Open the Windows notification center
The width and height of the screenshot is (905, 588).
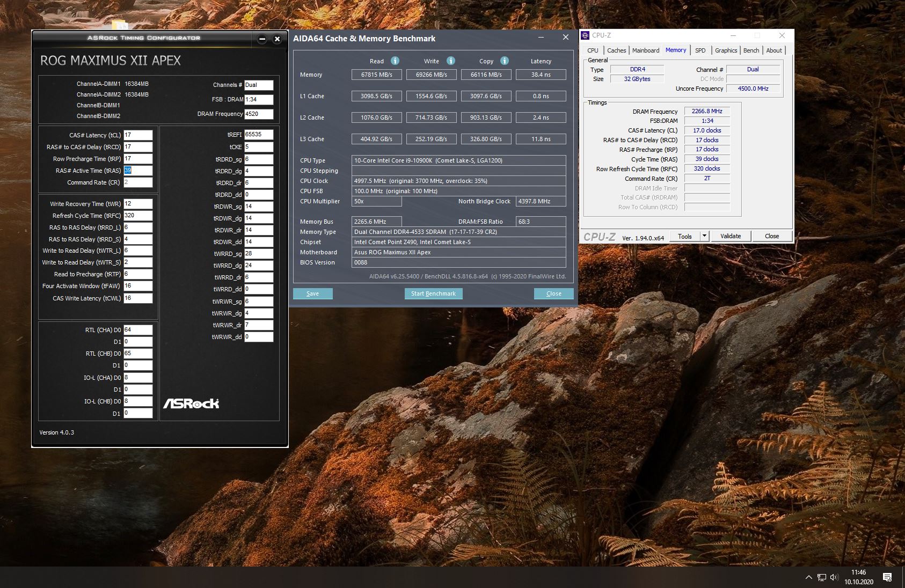887,577
